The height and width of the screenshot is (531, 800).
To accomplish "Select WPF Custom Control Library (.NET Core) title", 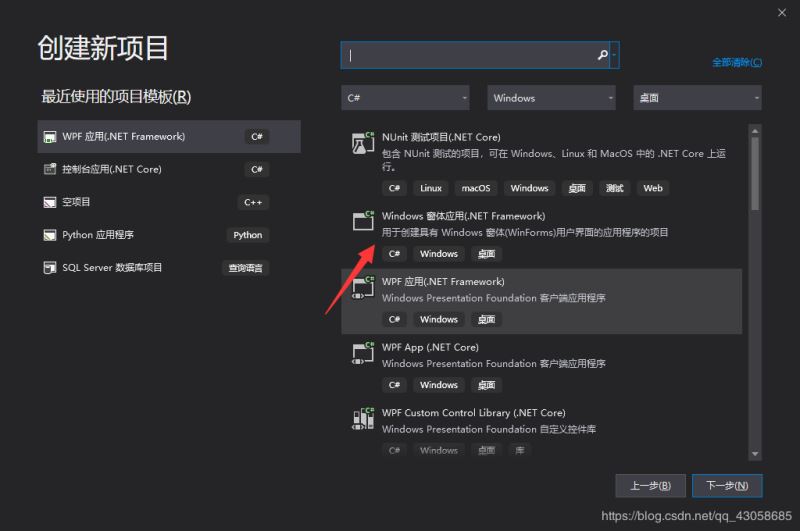I will click(x=473, y=413).
